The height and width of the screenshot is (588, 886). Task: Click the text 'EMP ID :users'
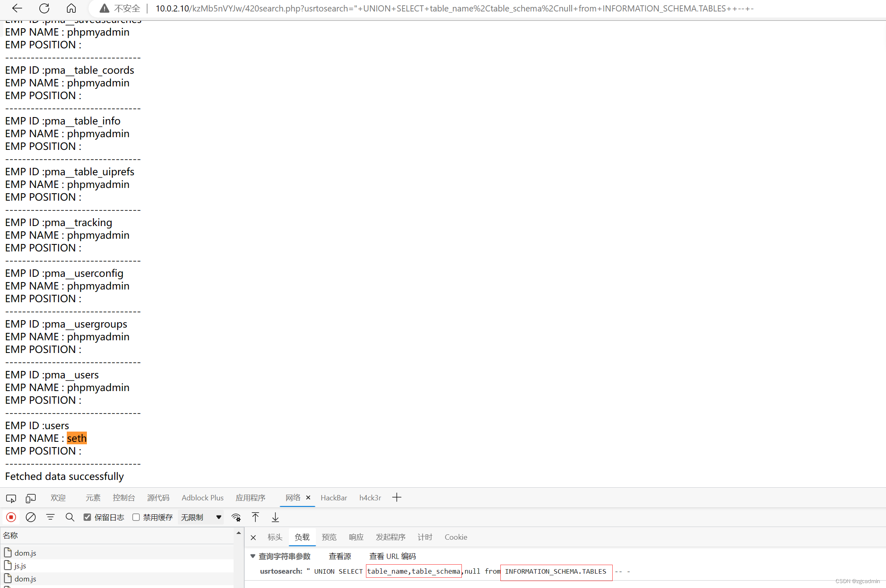pyautogui.click(x=37, y=425)
